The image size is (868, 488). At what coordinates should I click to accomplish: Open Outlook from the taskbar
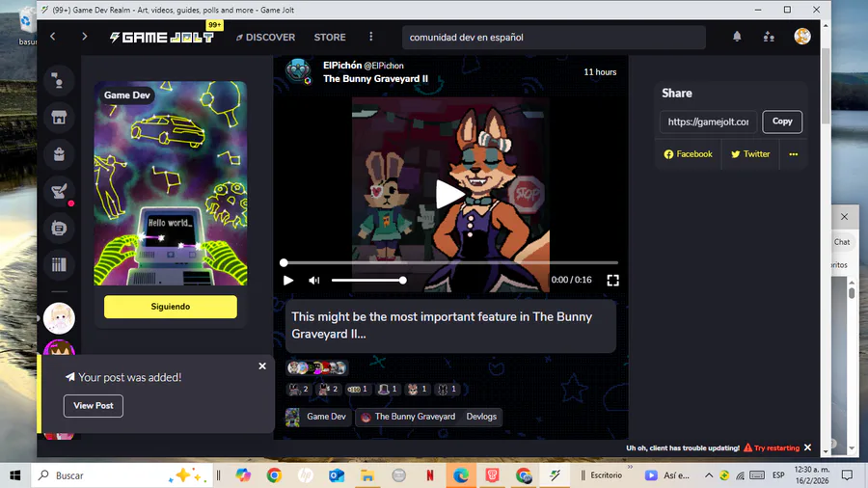[337, 475]
